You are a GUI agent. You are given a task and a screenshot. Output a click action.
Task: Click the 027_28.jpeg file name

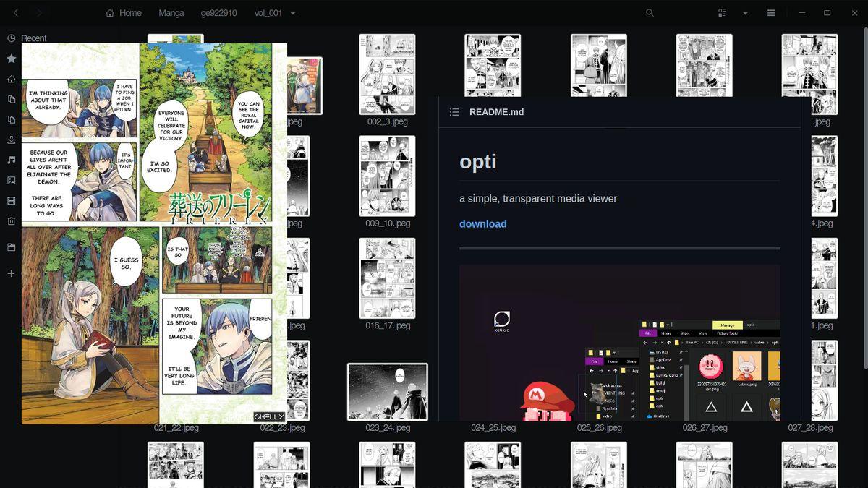coord(810,428)
